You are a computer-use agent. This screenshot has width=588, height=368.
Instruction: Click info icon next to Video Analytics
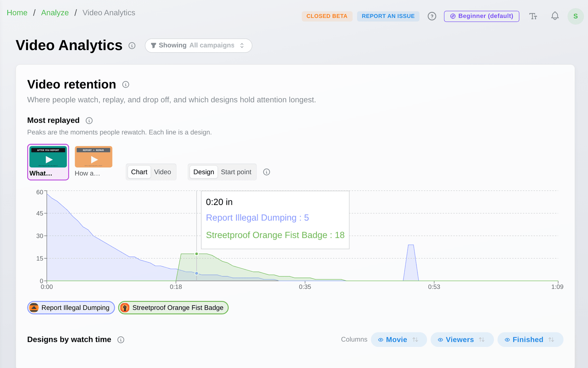132,46
